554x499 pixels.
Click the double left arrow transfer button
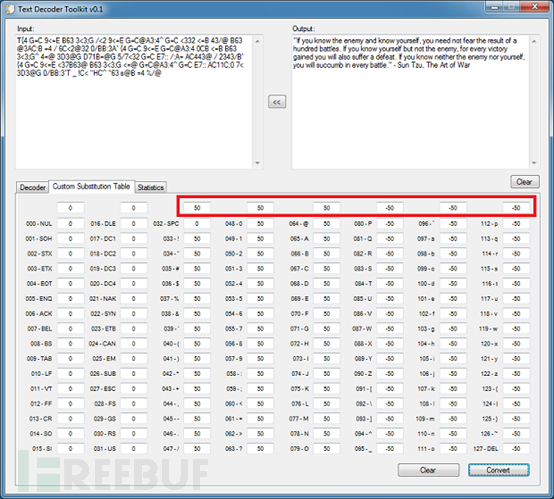[x=277, y=102]
